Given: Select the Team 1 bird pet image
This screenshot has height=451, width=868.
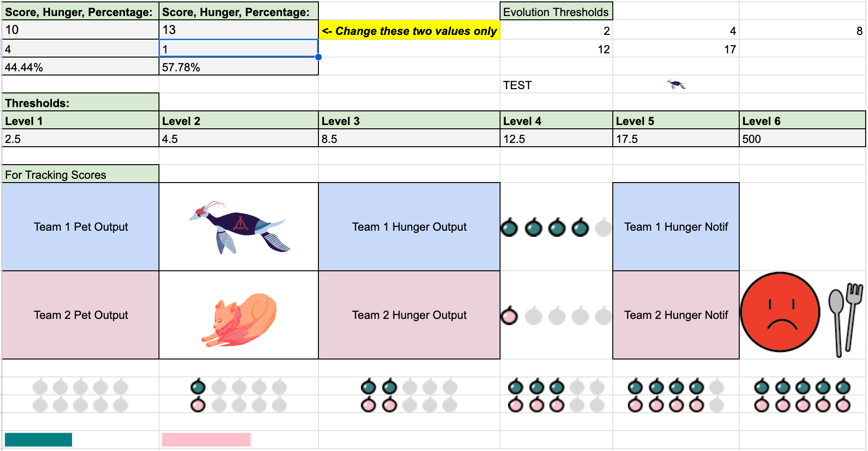Looking at the screenshot, I should point(240,227).
